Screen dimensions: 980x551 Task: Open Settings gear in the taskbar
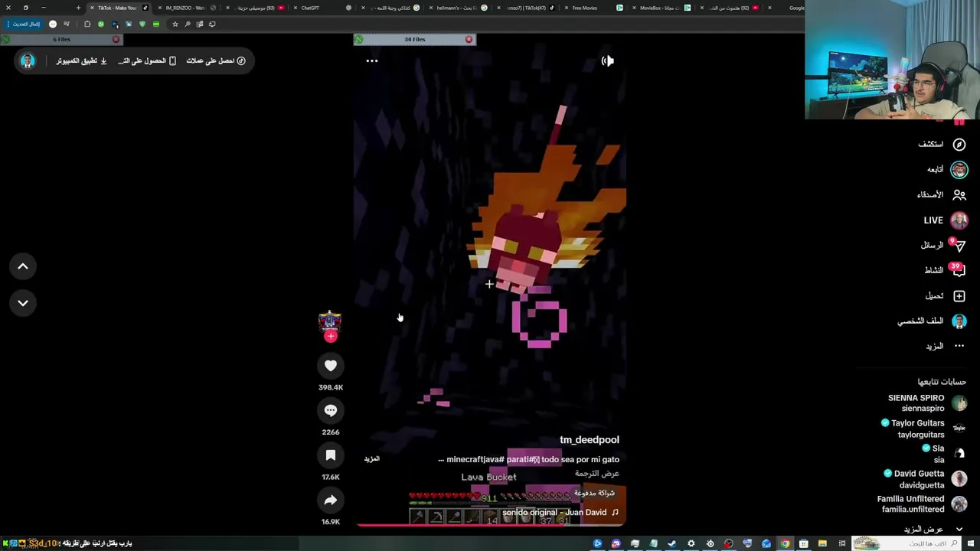pyautogui.click(x=691, y=543)
